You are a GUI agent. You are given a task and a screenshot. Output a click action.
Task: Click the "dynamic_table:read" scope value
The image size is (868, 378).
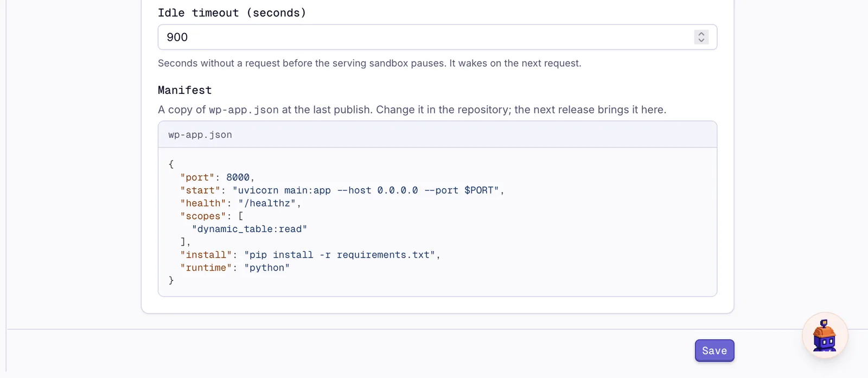(250, 229)
